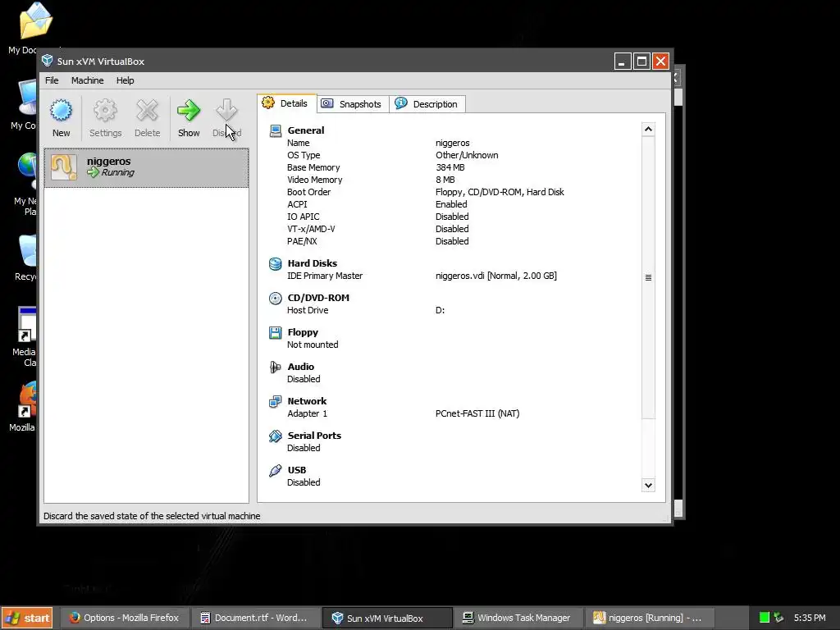Click the 'Floppy, CD/DVD-ROM, Hard Disk' boot order

click(x=500, y=192)
